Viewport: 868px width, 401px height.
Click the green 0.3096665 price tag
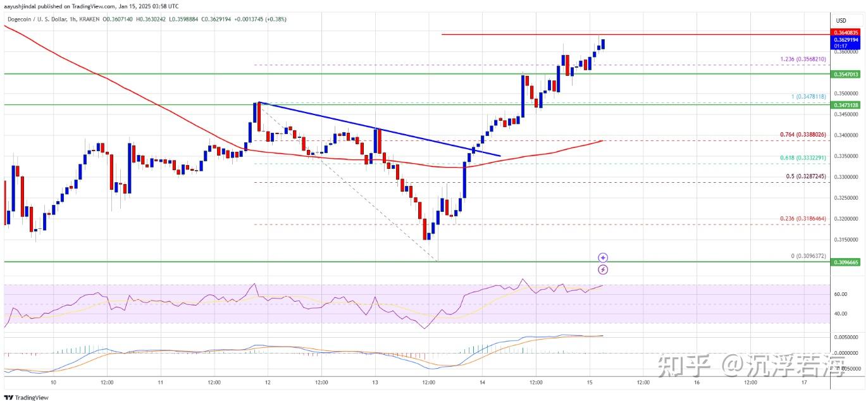(845, 261)
